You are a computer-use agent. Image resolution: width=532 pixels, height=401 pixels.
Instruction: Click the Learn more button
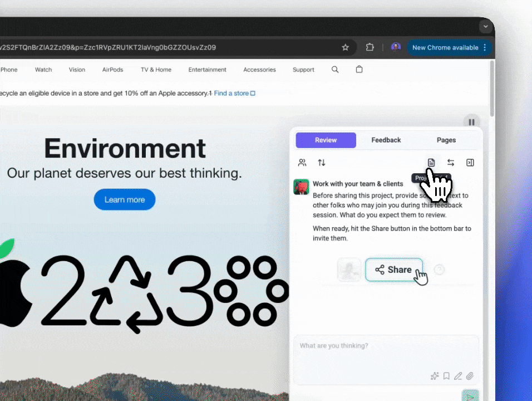click(x=125, y=199)
